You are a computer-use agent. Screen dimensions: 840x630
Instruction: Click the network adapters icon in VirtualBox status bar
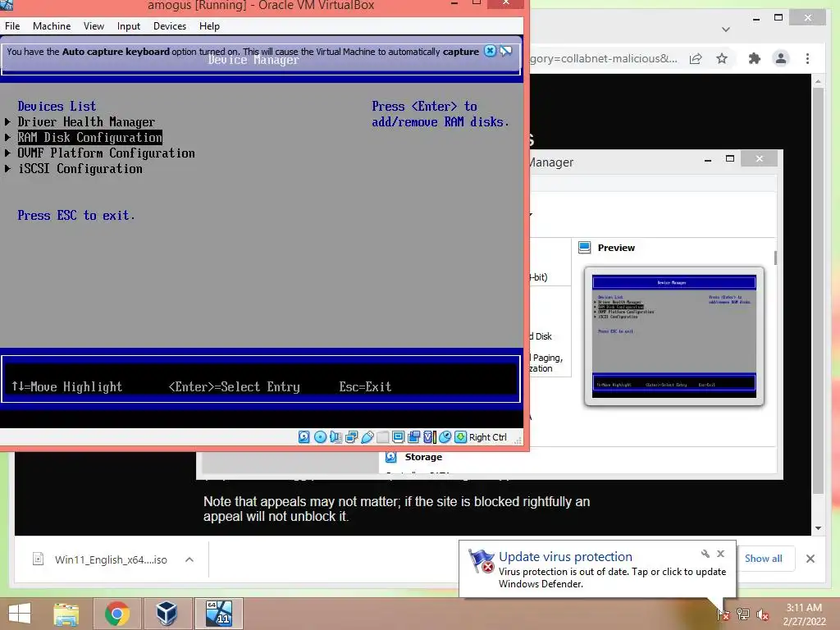click(351, 437)
